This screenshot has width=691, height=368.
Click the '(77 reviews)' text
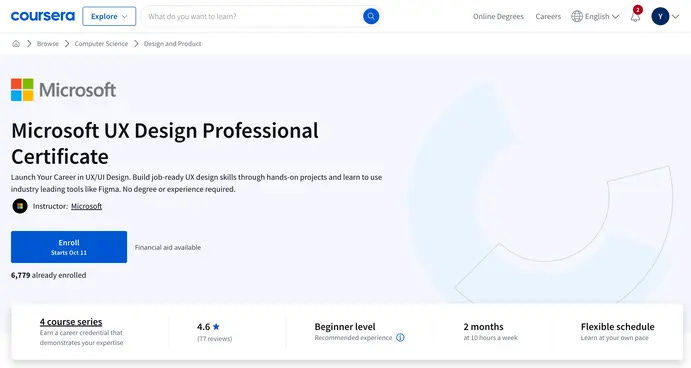pos(215,338)
